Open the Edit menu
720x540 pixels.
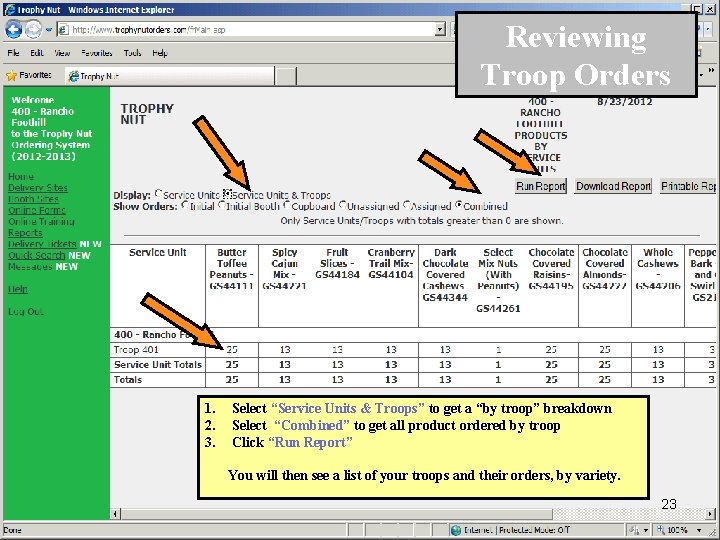coord(37,53)
